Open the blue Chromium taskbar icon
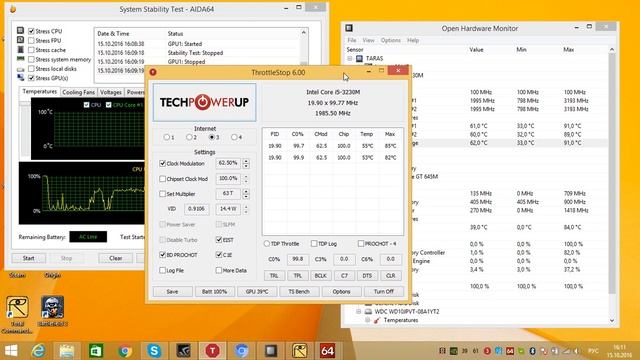Image resolution: width=640 pixels, height=360 pixels. pos(241,351)
